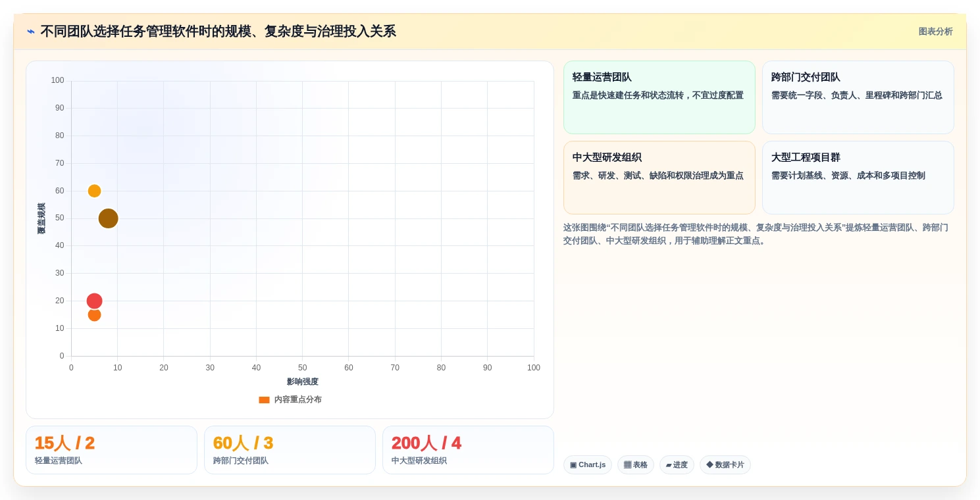Click the 影响强度 x-axis title

[302, 382]
